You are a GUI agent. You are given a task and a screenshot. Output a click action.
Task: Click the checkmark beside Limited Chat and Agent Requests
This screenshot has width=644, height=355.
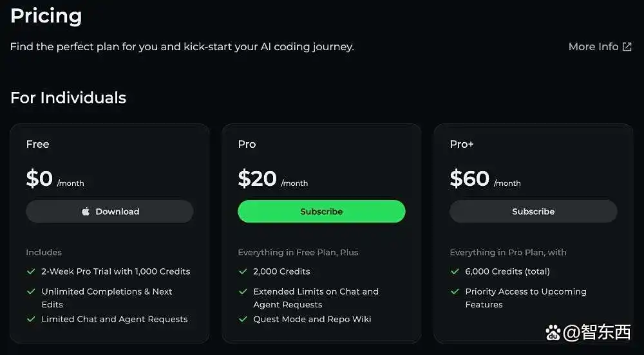pyautogui.click(x=30, y=319)
